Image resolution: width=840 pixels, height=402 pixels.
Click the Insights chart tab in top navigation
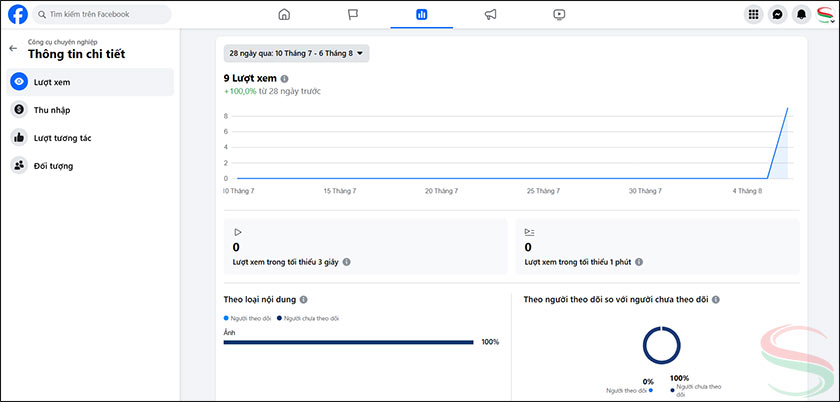click(422, 15)
